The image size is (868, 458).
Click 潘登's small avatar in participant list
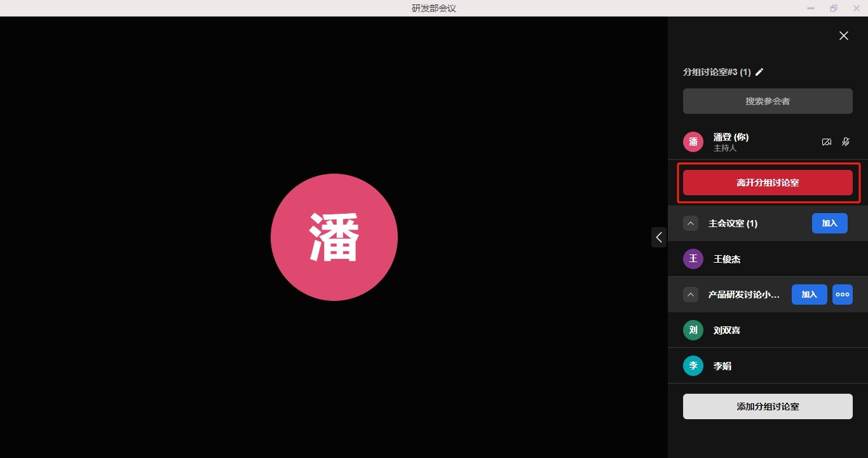pyautogui.click(x=693, y=142)
